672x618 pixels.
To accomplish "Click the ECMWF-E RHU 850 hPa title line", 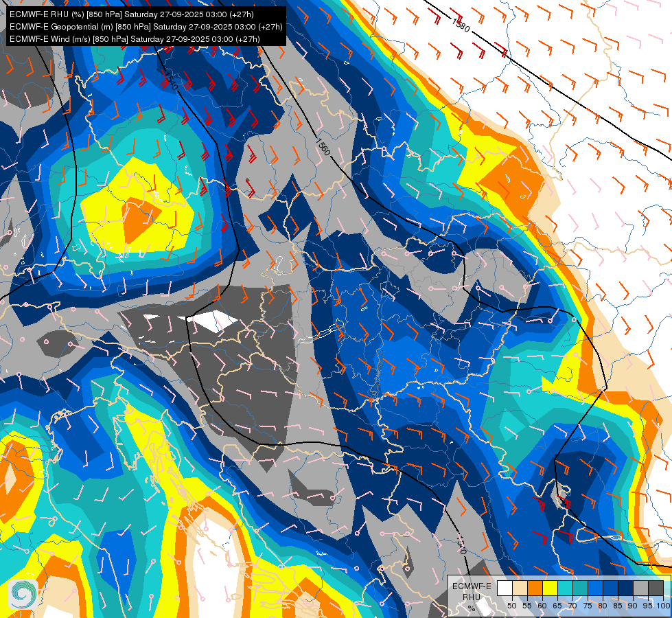I will [x=132, y=14].
